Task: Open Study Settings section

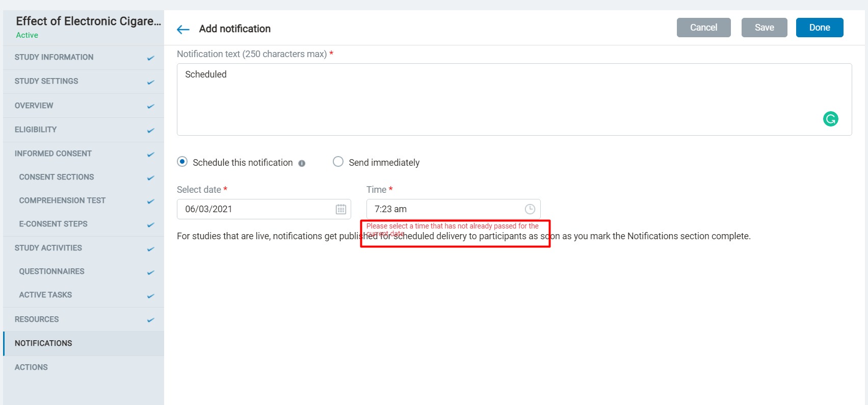Action: point(84,81)
